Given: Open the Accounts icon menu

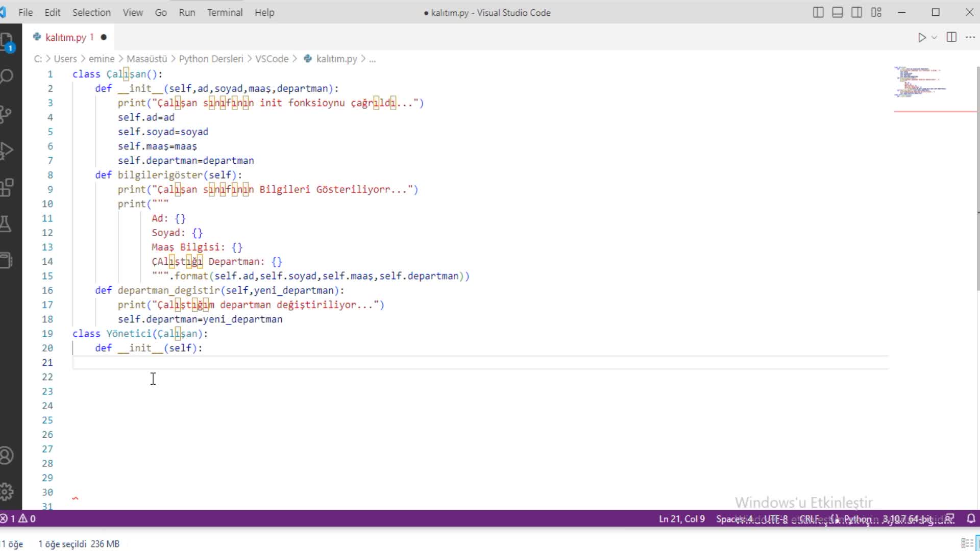Looking at the screenshot, I should [7, 455].
